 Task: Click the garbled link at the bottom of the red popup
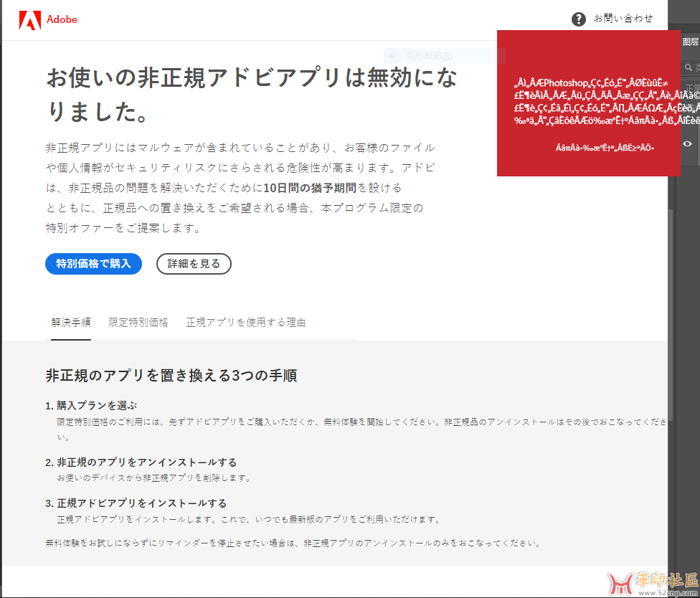coord(605,147)
